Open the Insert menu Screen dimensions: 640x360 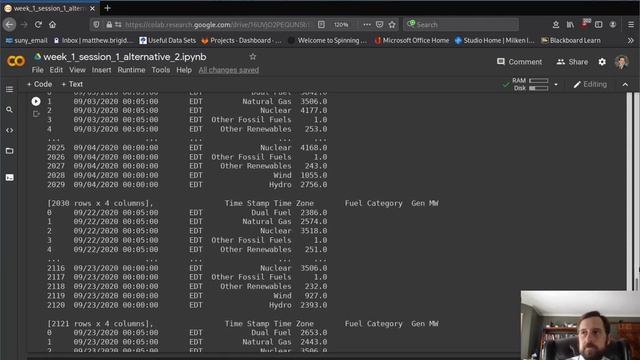click(x=101, y=70)
